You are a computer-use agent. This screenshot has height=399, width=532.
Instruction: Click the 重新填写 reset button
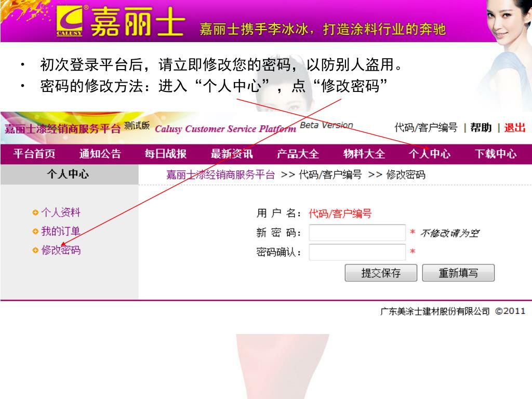458,273
